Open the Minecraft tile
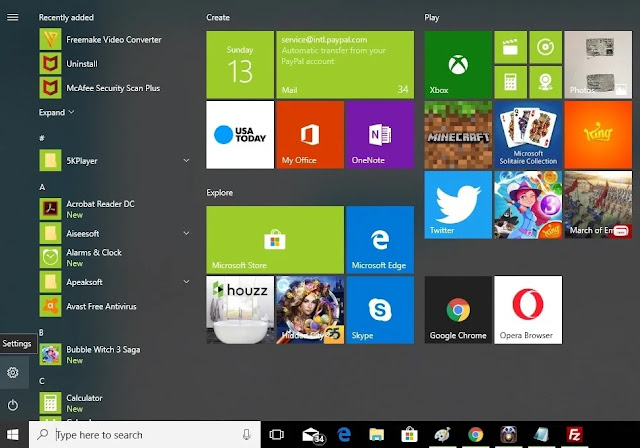 [458, 135]
